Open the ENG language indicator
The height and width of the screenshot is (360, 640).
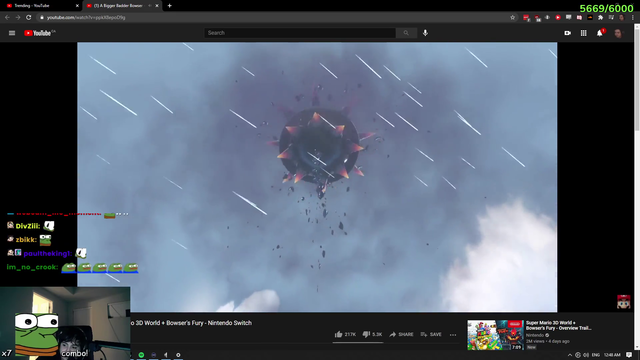[x=596, y=355]
